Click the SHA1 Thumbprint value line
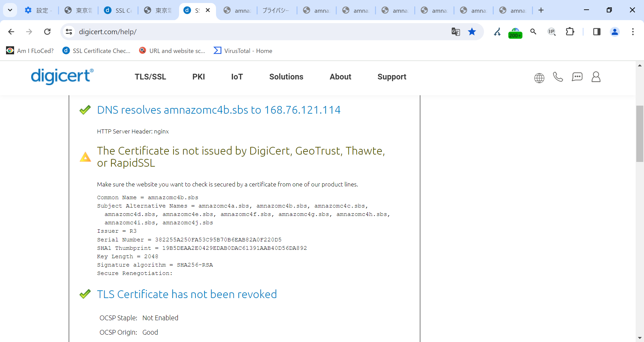Viewport: 644px width, 342px height. (x=202, y=248)
